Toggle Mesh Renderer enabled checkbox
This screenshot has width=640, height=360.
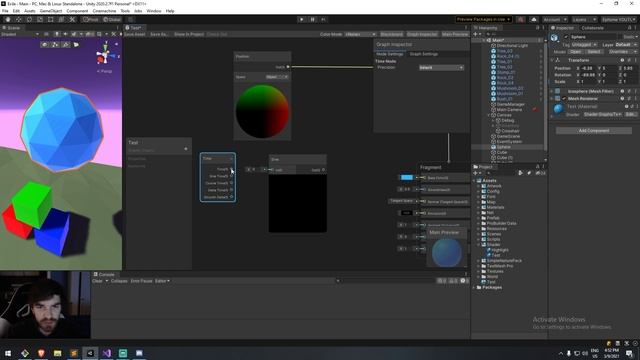tap(564, 98)
